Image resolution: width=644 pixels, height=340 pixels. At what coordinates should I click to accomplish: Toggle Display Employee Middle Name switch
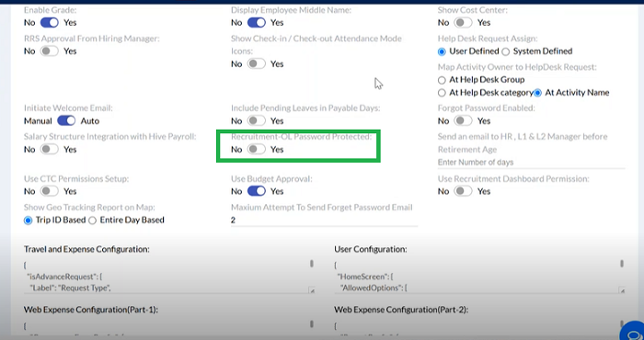pos(257,23)
